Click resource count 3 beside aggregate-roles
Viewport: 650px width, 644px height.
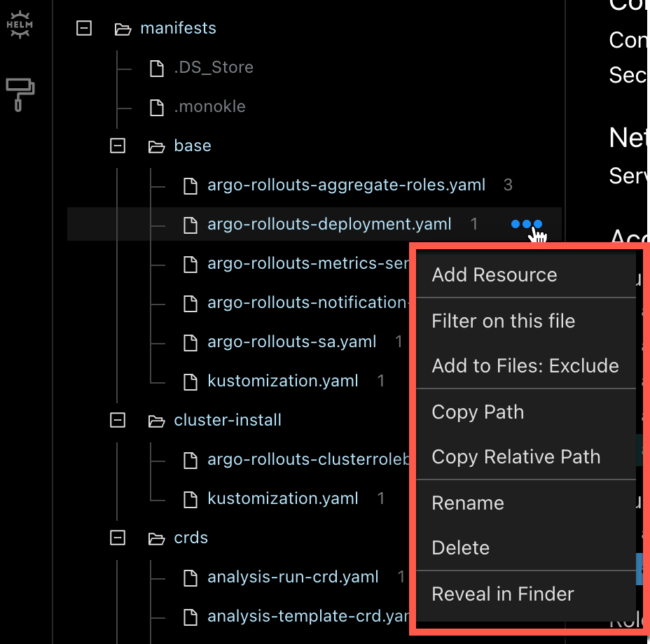pyautogui.click(x=508, y=185)
